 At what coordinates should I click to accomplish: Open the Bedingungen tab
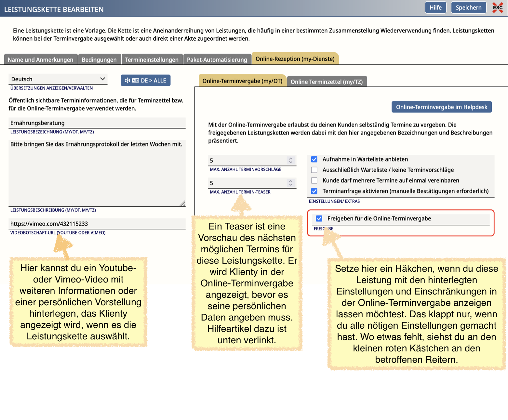[99, 60]
